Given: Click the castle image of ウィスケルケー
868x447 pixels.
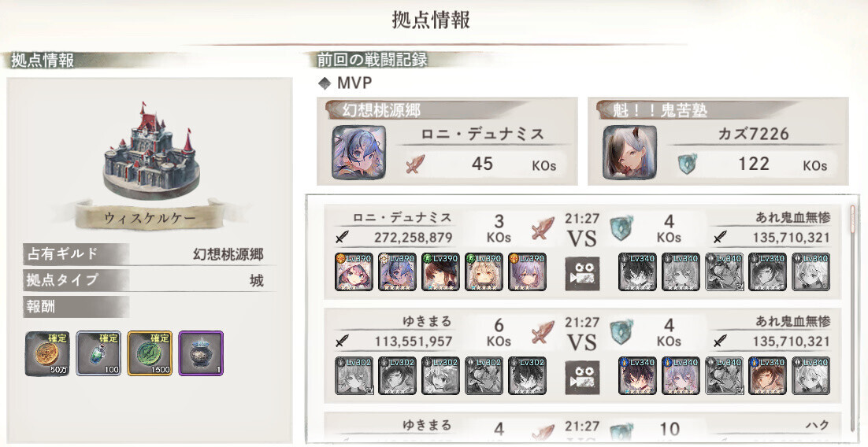Looking at the screenshot, I should 150,150.
